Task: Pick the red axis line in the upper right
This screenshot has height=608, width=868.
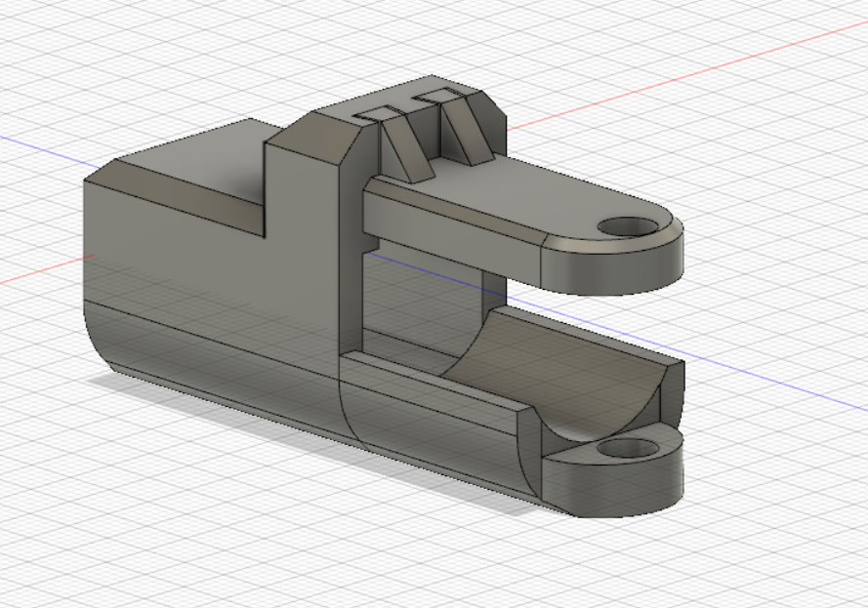Action: pos(686,76)
